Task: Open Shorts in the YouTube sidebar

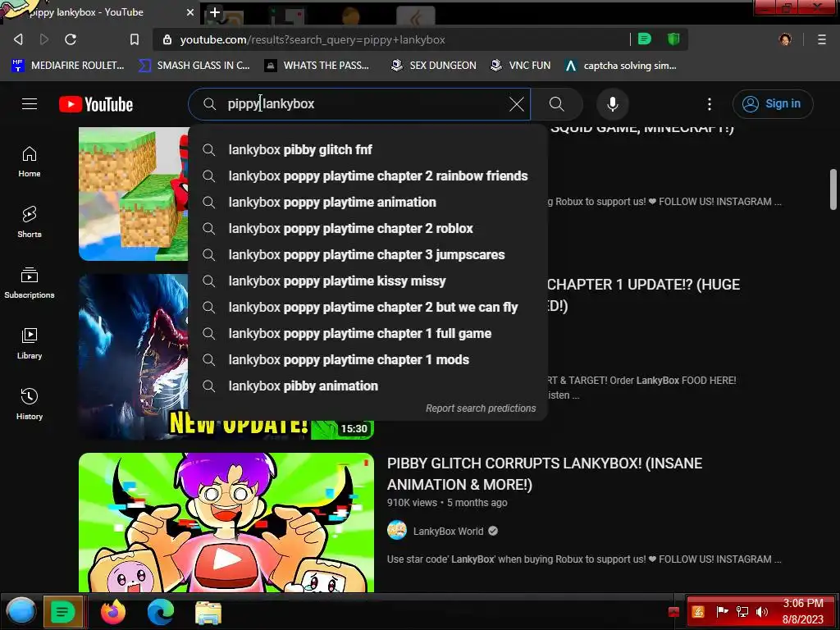Action: (x=30, y=221)
